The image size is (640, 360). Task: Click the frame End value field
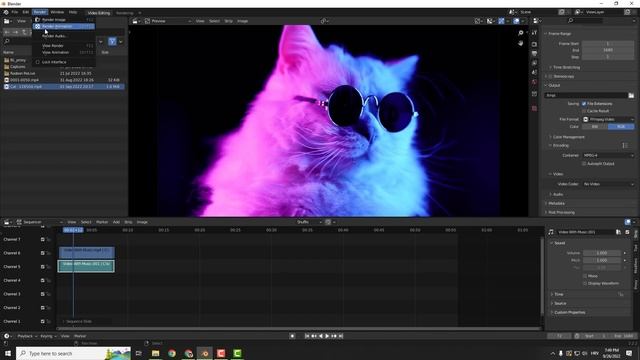[x=608, y=50]
